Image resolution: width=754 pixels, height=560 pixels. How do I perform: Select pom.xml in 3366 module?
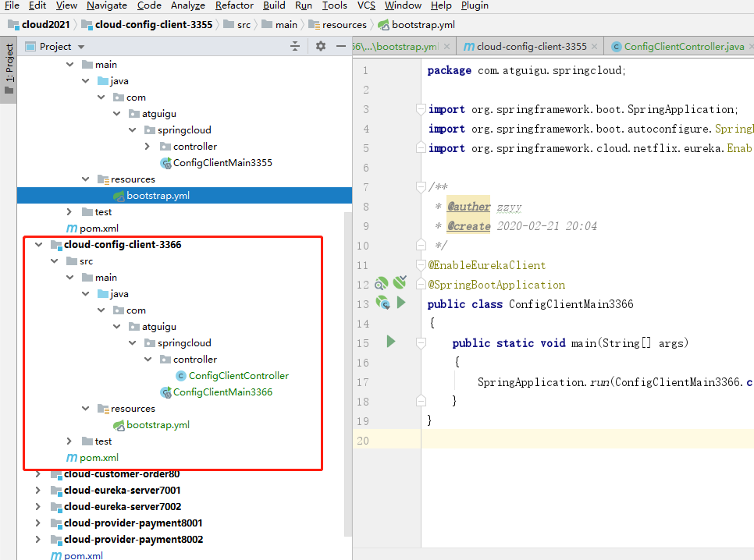click(98, 457)
